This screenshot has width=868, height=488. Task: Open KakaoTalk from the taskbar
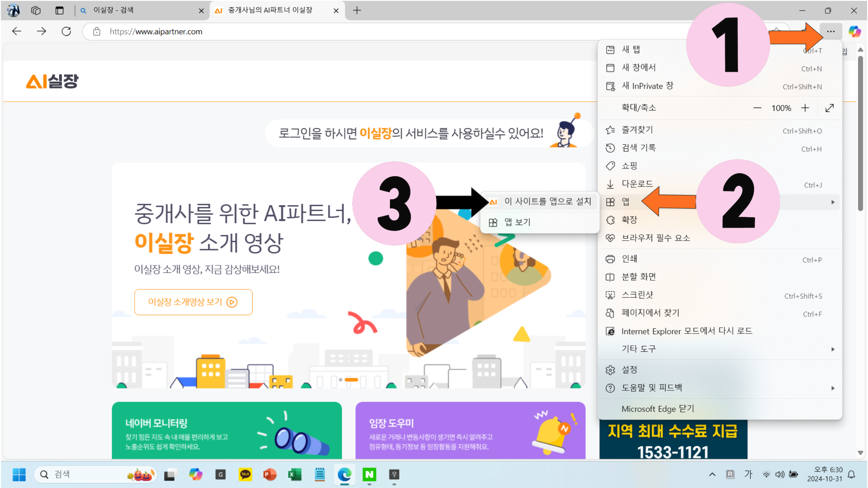click(x=245, y=474)
